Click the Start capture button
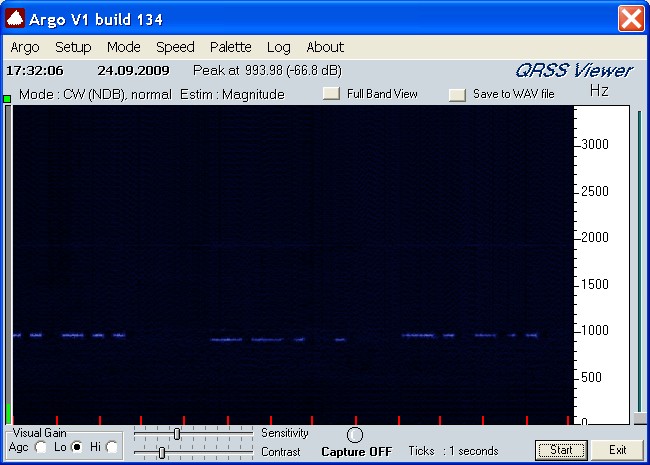This screenshot has height=465, width=650. pyautogui.click(x=561, y=450)
